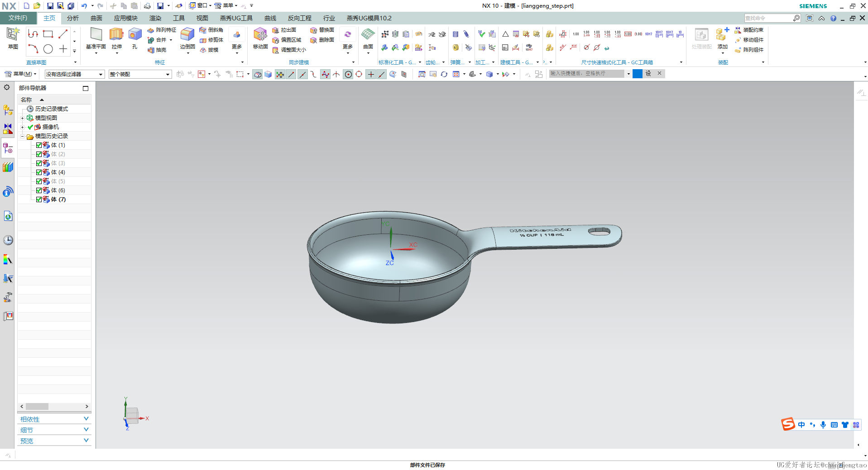Expand the 相依性 panel
Viewport: 868px width, 470px height.
(54, 419)
